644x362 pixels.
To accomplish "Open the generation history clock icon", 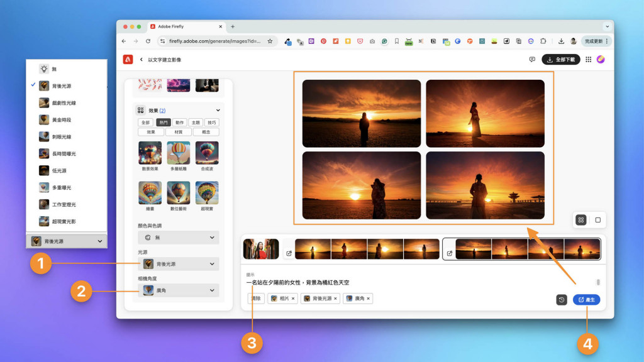I will (x=562, y=300).
